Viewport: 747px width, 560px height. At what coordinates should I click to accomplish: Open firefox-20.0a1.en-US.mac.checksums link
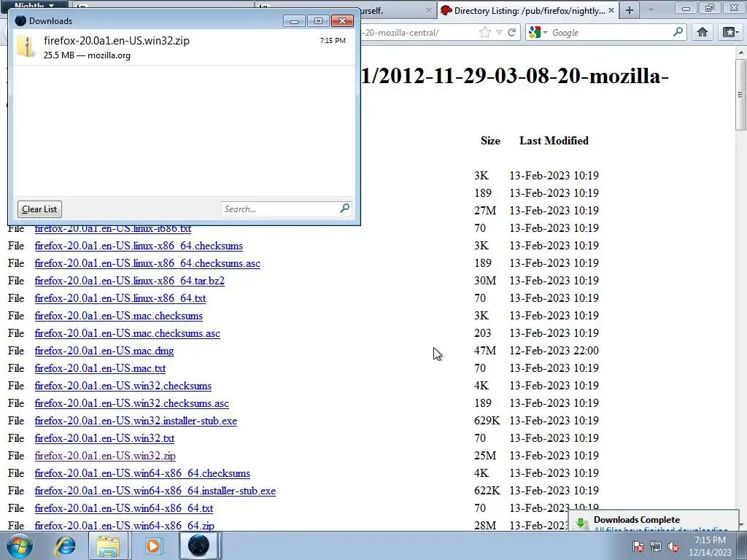[x=119, y=316]
